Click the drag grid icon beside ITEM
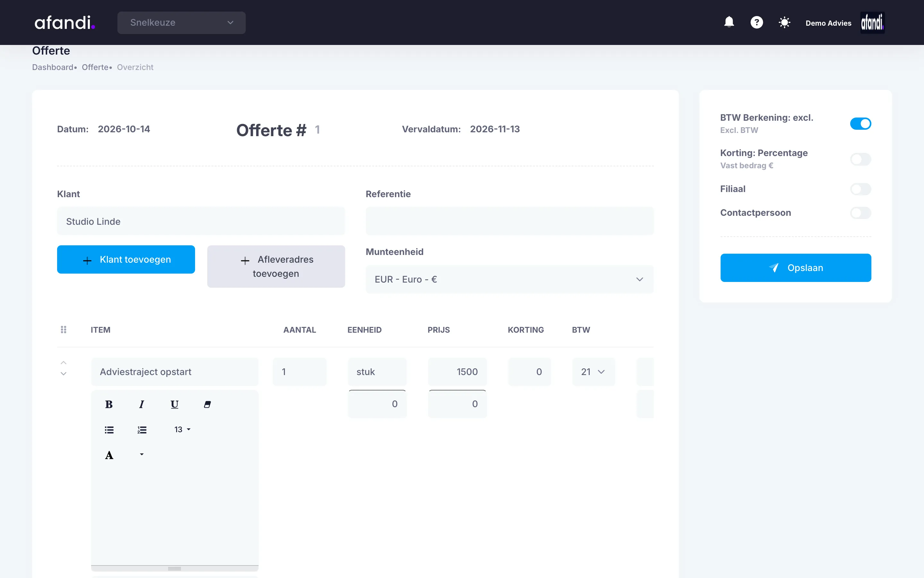This screenshot has width=924, height=578. 64,329
